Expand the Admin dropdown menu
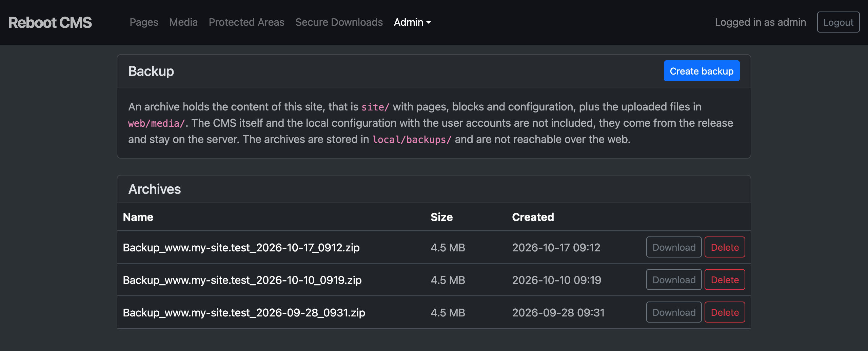 (412, 22)
